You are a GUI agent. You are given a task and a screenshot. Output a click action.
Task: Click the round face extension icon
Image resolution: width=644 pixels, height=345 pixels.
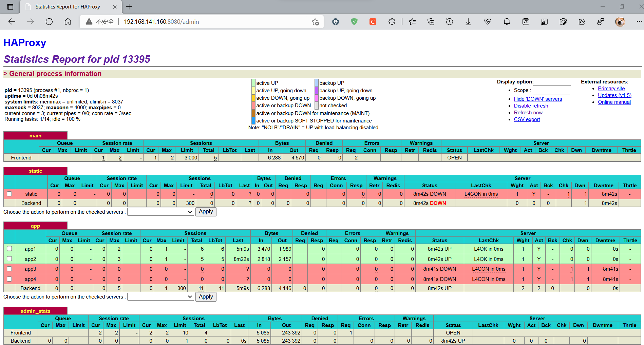point(336,22)
